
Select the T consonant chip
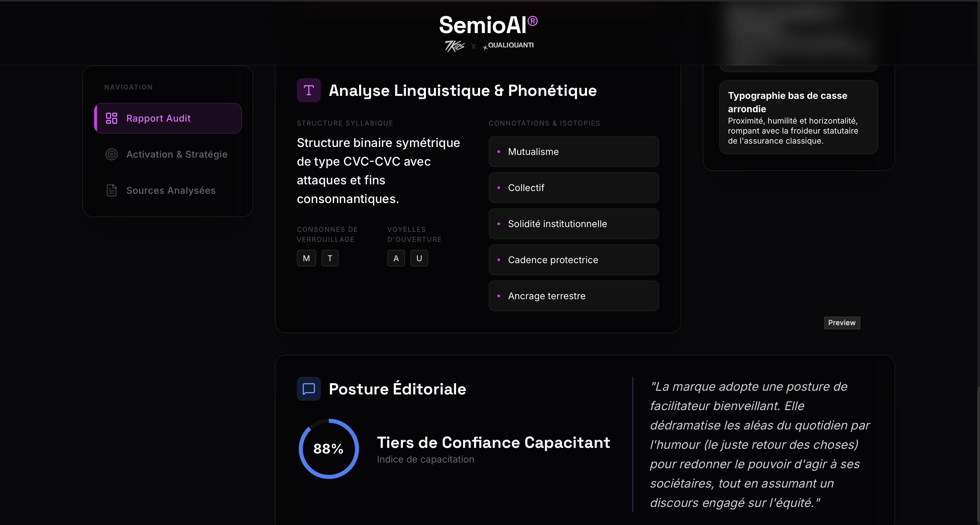(x=330, y=258)
